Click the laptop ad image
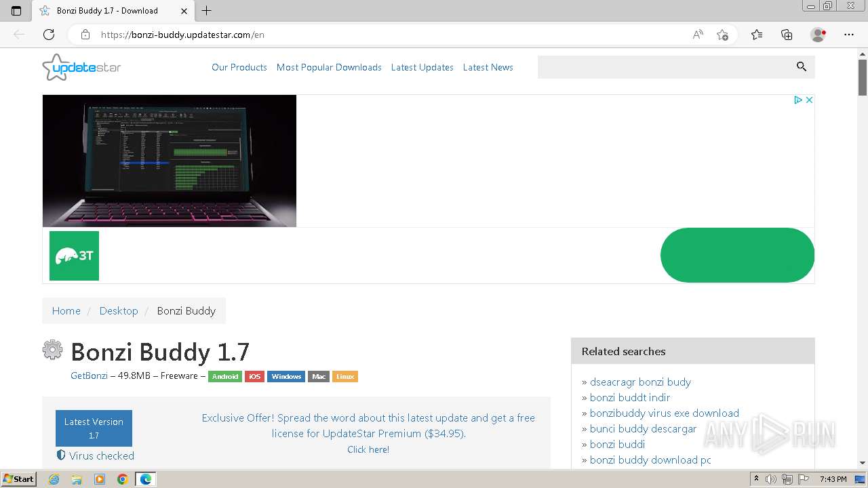This screenshot has width=868, height=488. point(170,161)
